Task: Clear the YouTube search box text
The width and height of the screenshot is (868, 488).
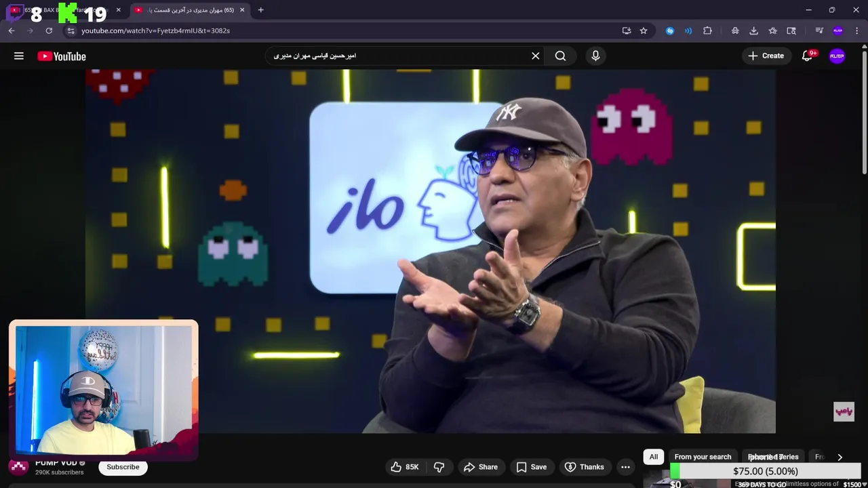Action: click(x=536, y=56)
